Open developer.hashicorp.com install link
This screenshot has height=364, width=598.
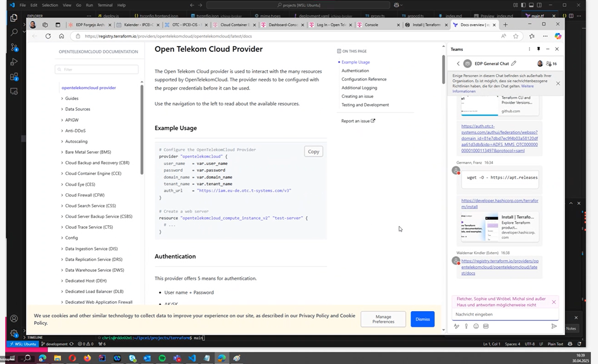[500, 203]
